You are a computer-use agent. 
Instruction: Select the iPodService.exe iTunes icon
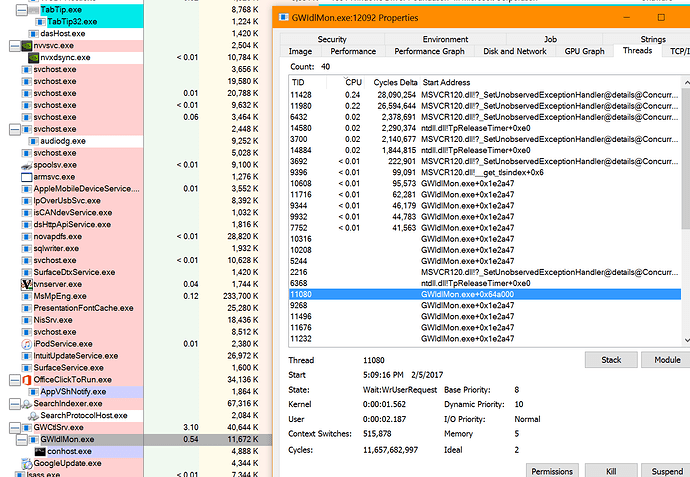[x=26, y=344]
